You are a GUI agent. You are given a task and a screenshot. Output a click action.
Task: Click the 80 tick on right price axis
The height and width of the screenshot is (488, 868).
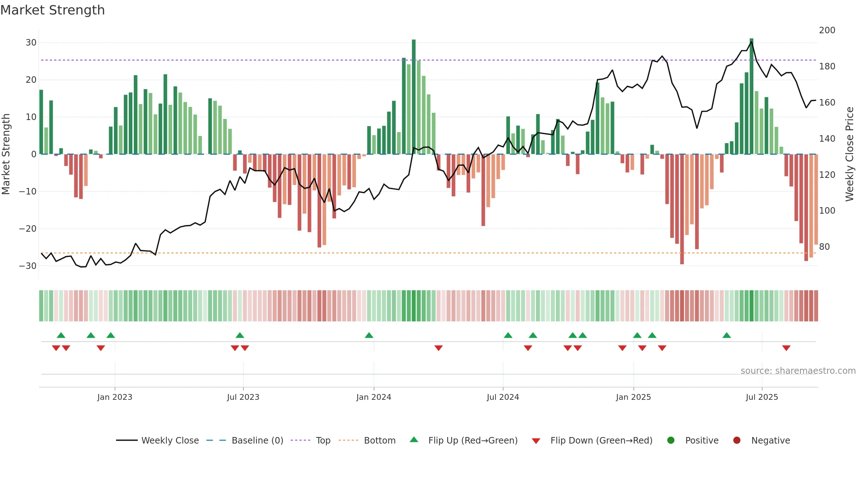pyautogui.click(x=825, y=247)
